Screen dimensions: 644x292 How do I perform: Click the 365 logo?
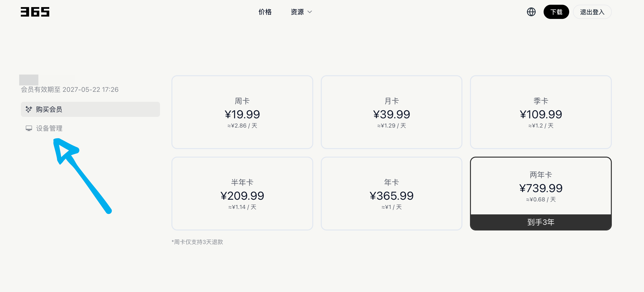pos(35,12)
